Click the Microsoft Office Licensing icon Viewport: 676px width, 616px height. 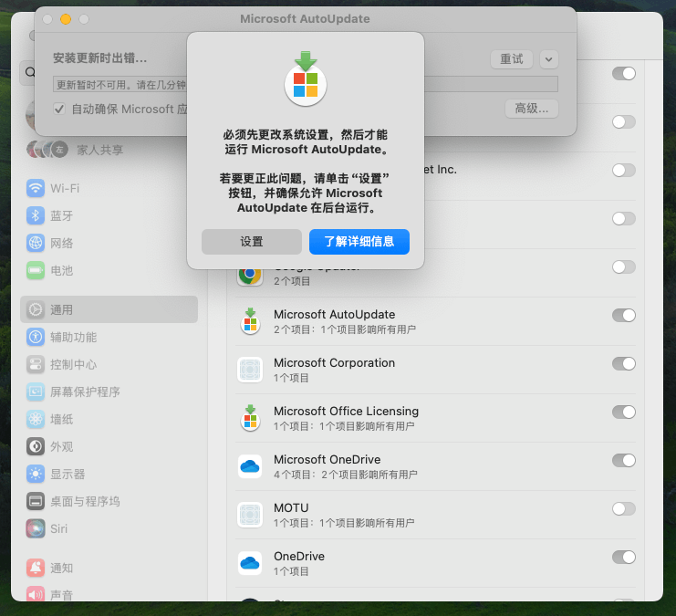250,418
